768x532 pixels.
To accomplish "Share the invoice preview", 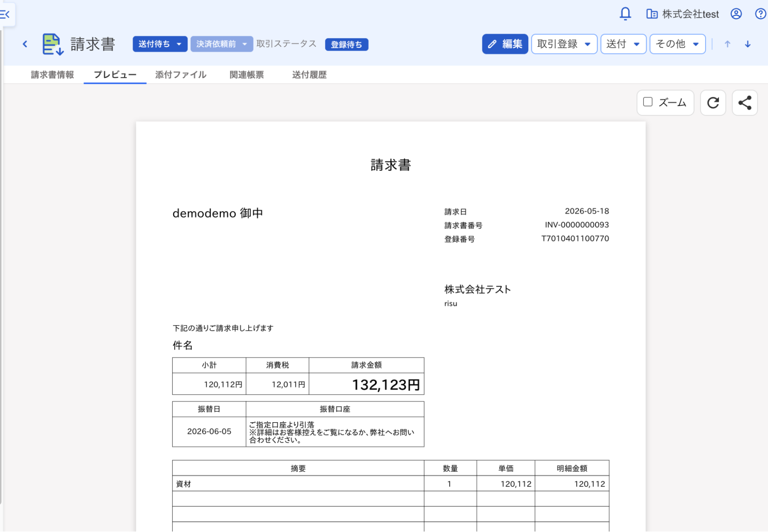I will pos(745,102).
